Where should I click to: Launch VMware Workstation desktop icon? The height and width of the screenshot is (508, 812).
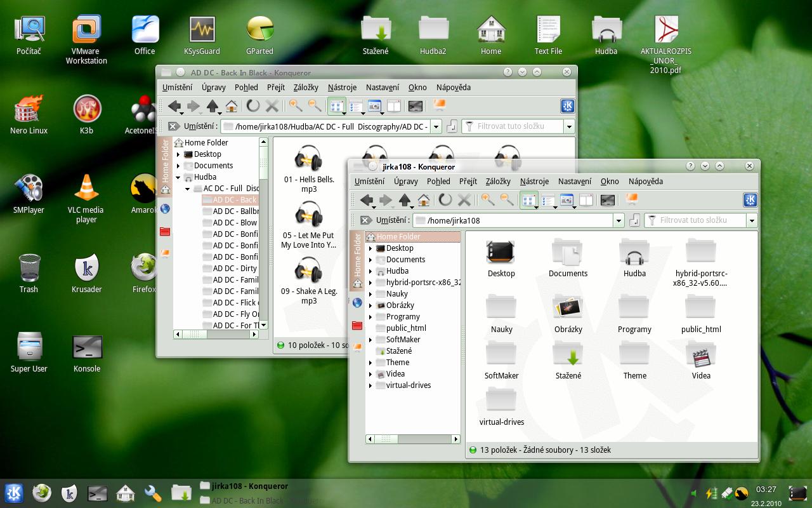click(x=86, y=41)
